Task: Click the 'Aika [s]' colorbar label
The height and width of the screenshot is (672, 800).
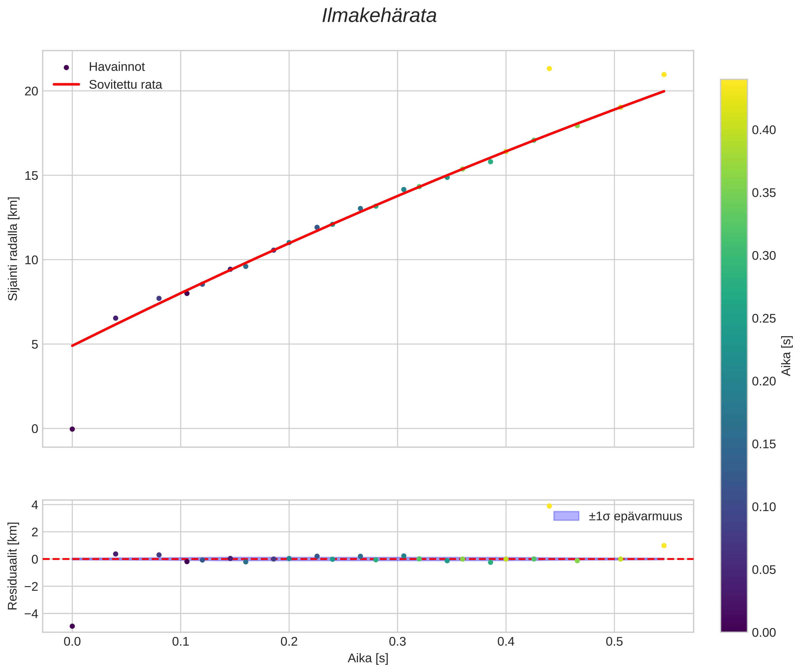Action: pyautogui.click(x=786, y=356)
